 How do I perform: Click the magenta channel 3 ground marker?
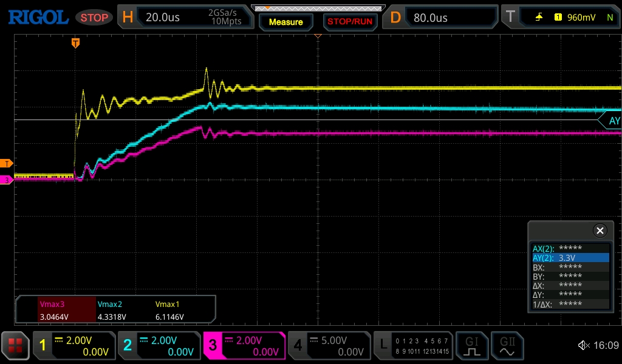(7, 180)
